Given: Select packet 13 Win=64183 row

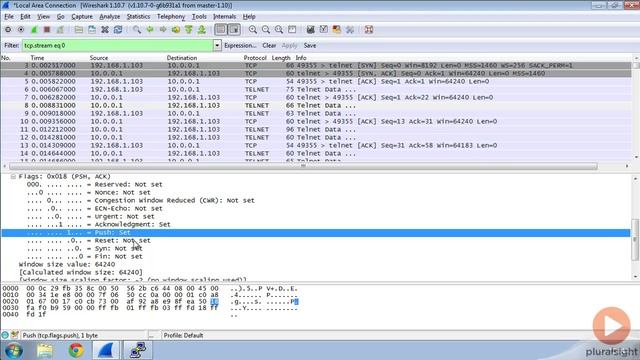Looking at the screenshot, I should (x=316, y=145).
